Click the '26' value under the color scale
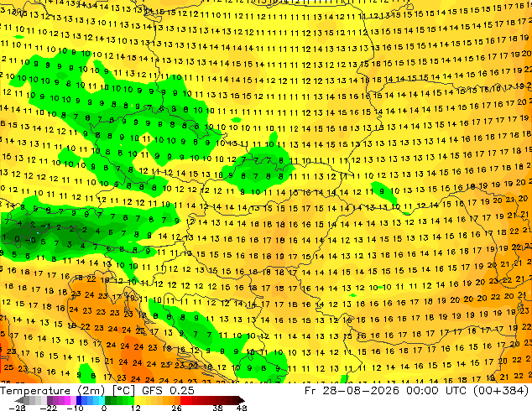Screen dimensions: 532x411 tap(176, 408)
